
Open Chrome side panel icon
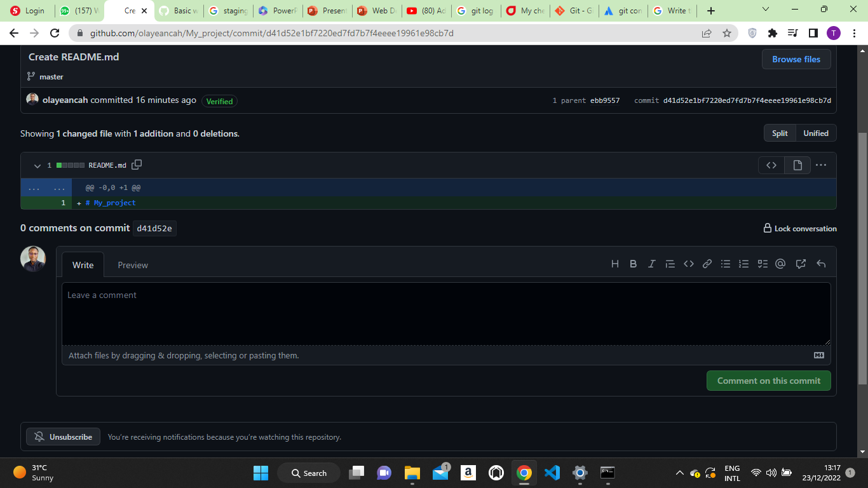[x=813, y=33]
